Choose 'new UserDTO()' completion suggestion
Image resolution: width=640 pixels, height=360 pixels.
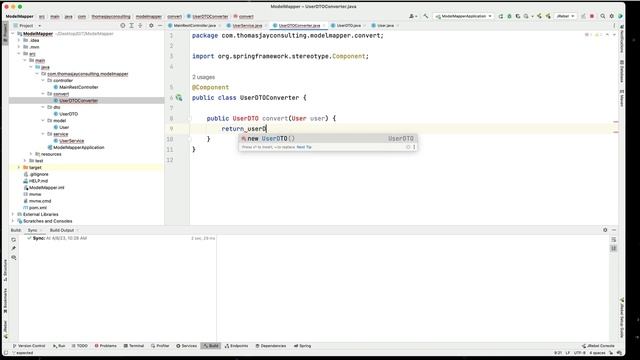tap(327, 139)
